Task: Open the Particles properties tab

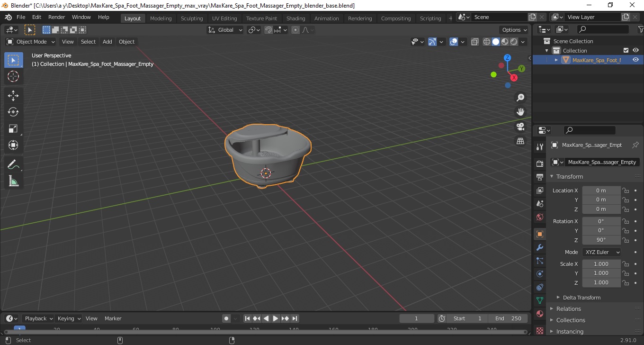Action: [540, 261]
